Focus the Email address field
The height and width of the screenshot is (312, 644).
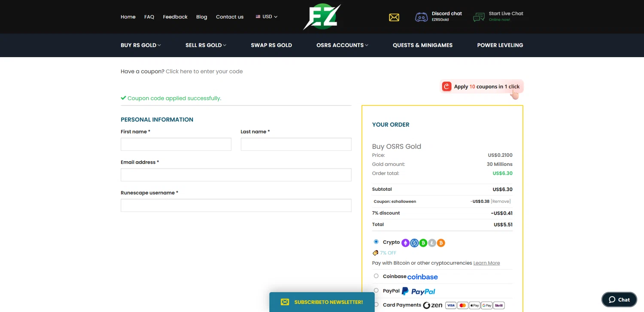coord(236,175)
